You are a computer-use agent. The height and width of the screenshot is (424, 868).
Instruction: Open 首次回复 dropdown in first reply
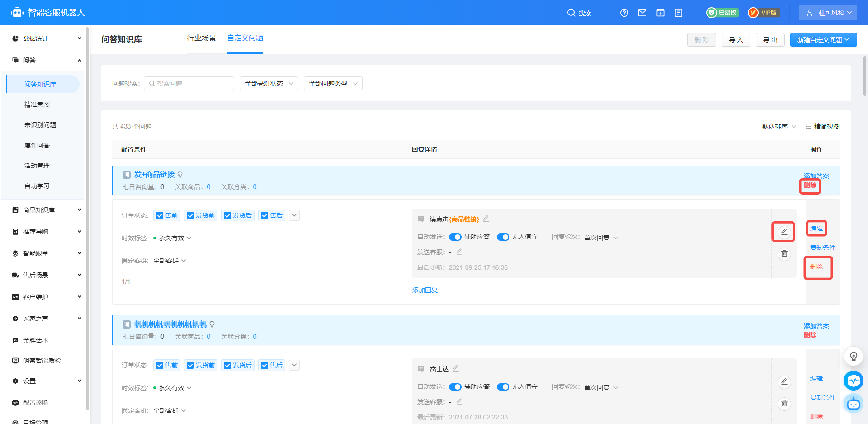click(x=601, y=238)
